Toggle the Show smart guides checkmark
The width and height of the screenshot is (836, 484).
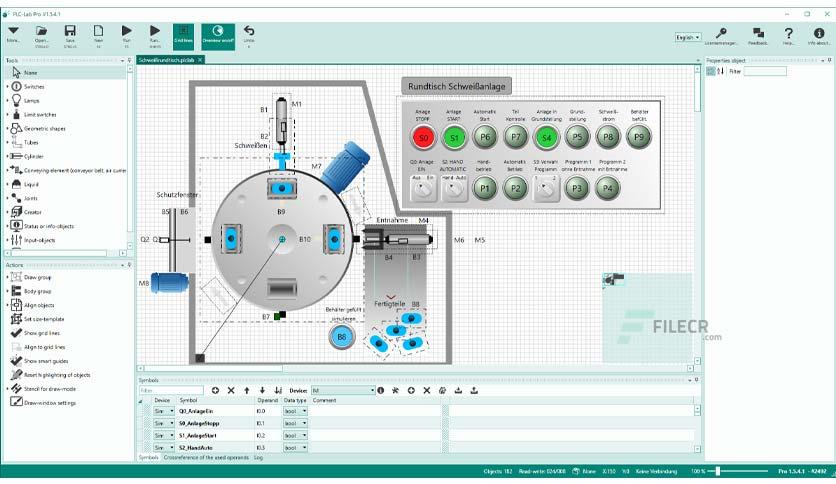click(17, 360)
